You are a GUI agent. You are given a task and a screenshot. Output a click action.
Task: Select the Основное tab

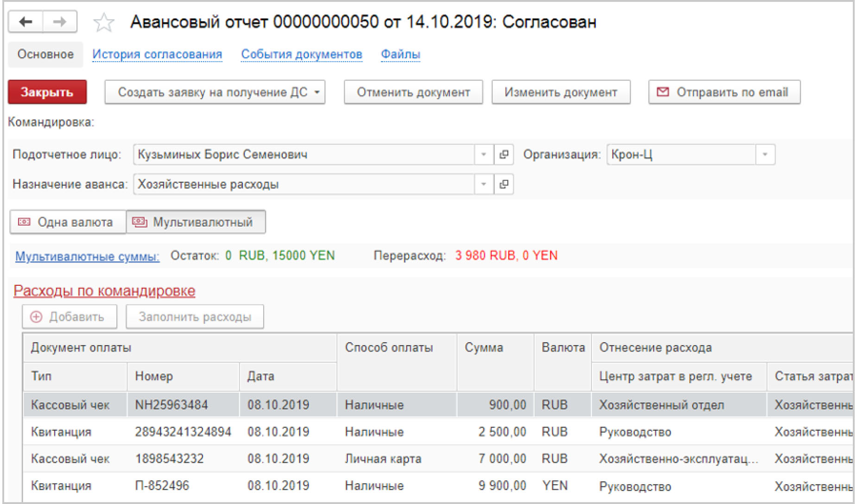click(x=45, y=54)
